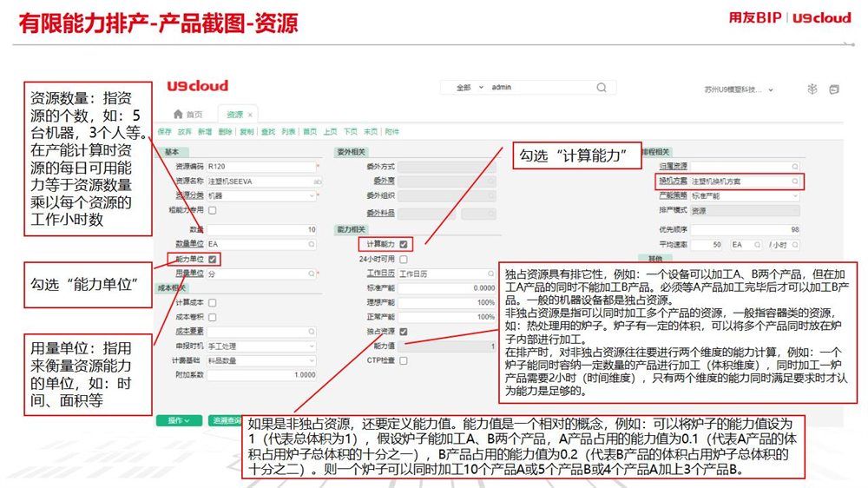This screenshot has height=488, width=868.
Task: Open the 产能策略 dropdown showing 标准产能
Action: click(745, 196)
